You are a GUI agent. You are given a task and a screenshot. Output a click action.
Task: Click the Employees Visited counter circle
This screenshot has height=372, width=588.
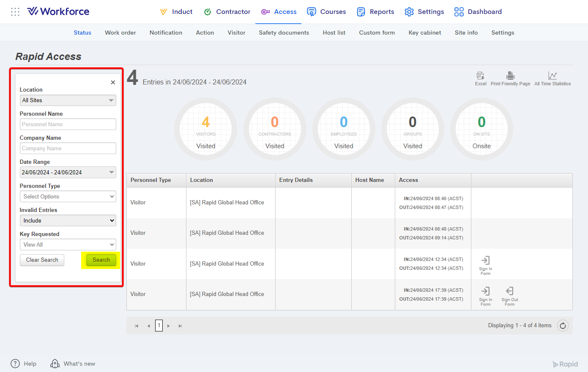tap(344, 129)
